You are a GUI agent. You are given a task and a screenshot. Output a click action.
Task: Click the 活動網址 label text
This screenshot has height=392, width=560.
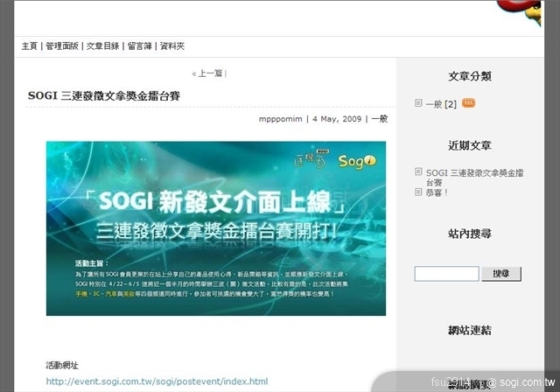click(x=62, y=365)
